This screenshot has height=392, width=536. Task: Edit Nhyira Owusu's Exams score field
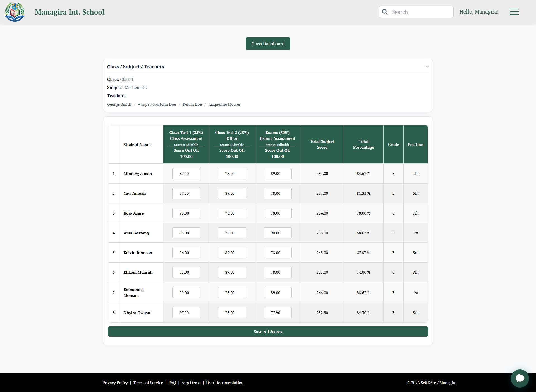click(277, 312)
